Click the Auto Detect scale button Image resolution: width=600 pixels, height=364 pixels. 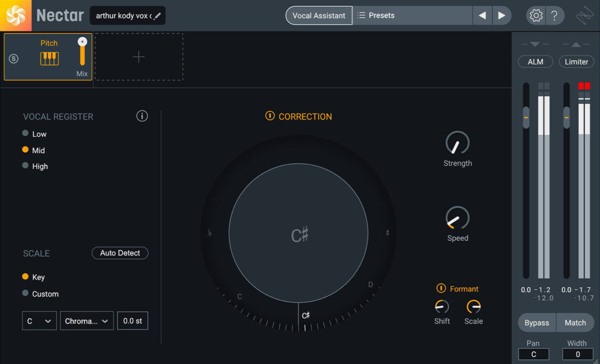(119, 253)
